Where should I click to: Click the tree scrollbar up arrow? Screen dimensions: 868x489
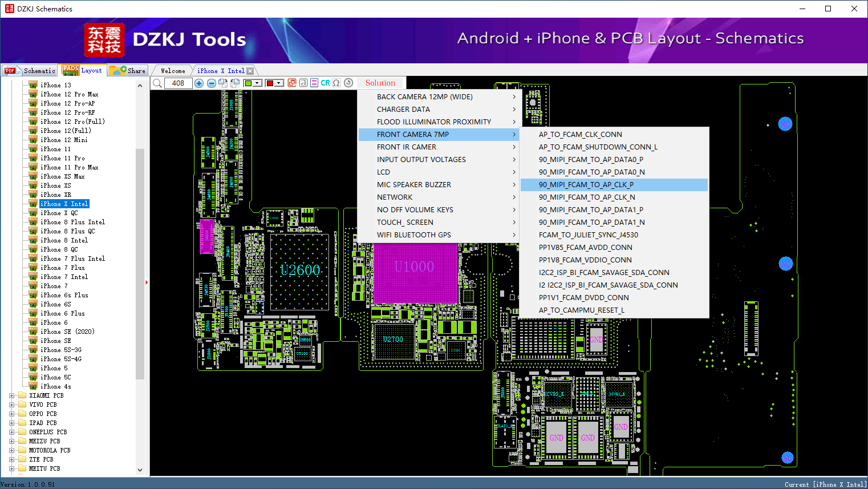[140, 86]
